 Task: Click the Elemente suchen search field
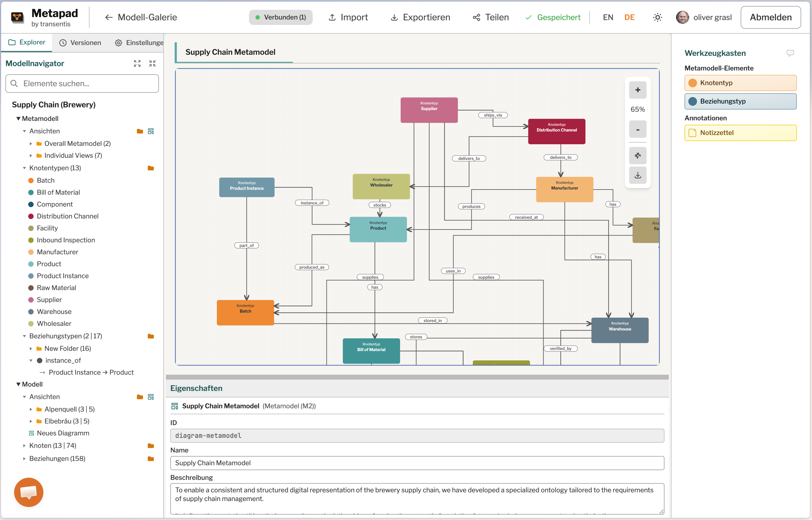coord(82,84)
